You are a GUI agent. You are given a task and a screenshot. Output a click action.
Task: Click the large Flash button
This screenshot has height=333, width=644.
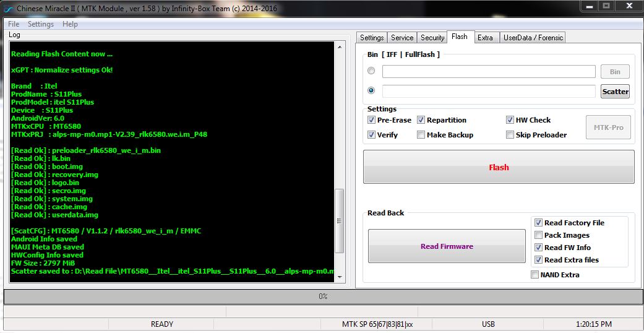[499, 167]
